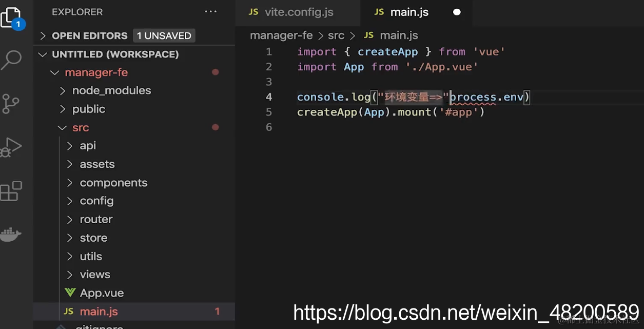Click modified dot beside manager-fe folder
The width and height of the screenshot is (644, 329).
click(x=216, y=72)
